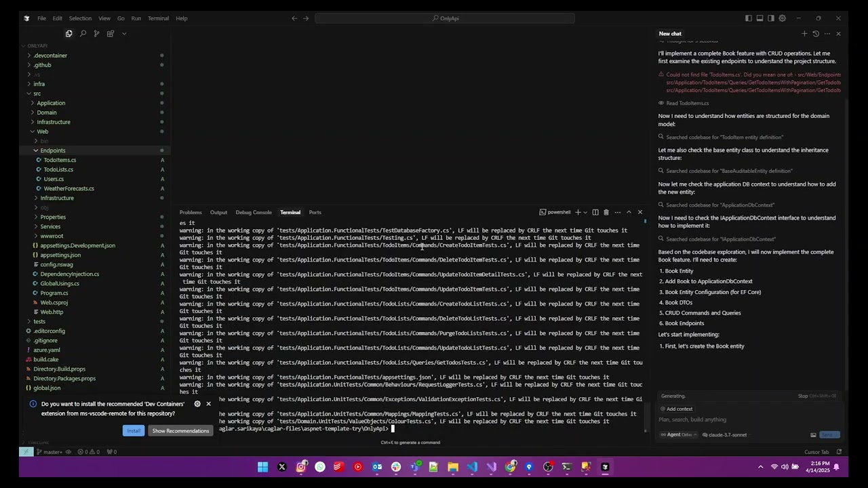Screen dimensions: 868x488
Task: Click the master branch status item
Action: [50, 452]
